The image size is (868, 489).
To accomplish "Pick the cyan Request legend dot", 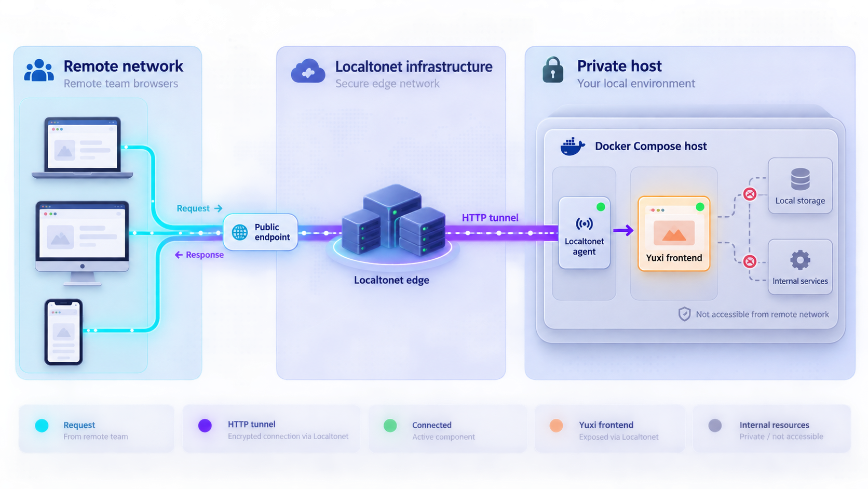I will click(42, 426).
